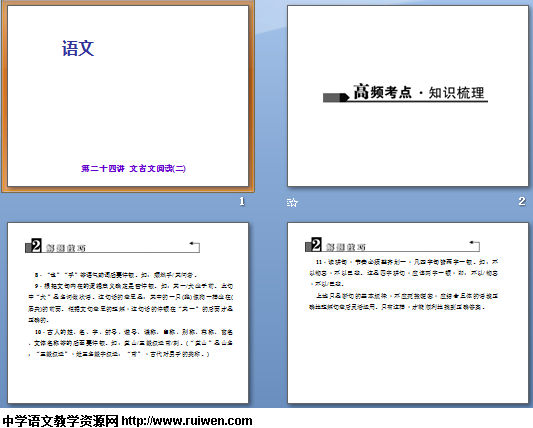Select the slide 1 thumbnail titled 语文
The height and width of the screenshot is (428, 533).
128,96
